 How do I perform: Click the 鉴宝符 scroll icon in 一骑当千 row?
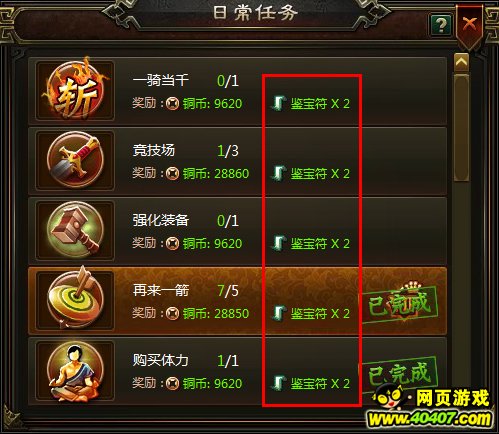click(x=278, y=103)
